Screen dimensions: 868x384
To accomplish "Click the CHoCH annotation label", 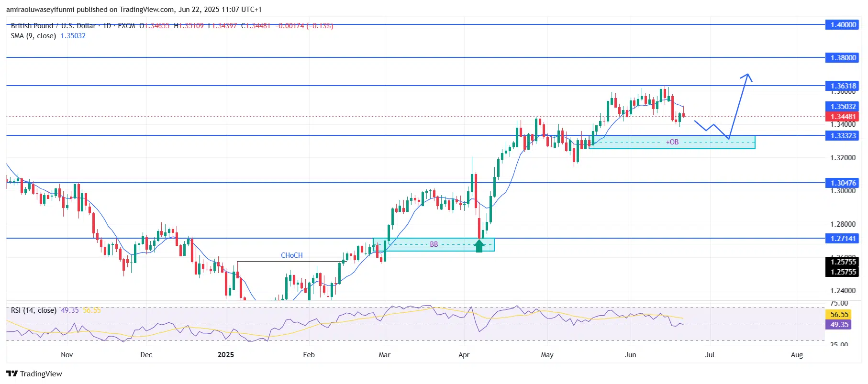I will pos(291,255).
